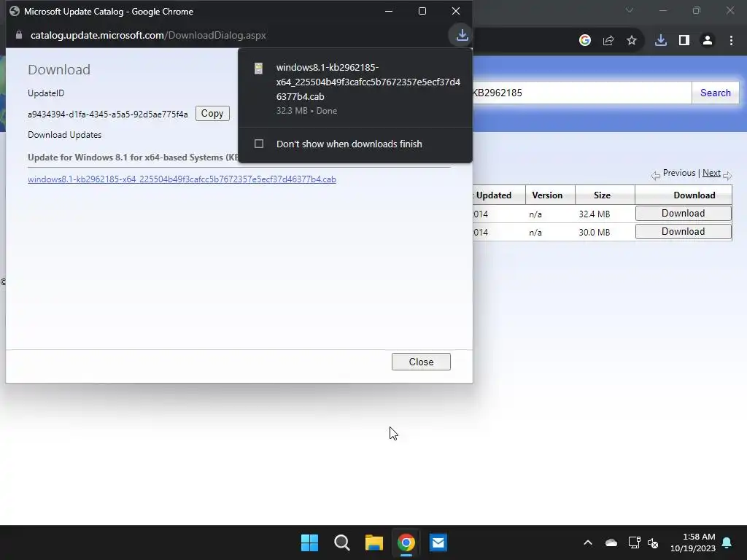Click the 'Download Updates' label

click(x=64, y=135)
